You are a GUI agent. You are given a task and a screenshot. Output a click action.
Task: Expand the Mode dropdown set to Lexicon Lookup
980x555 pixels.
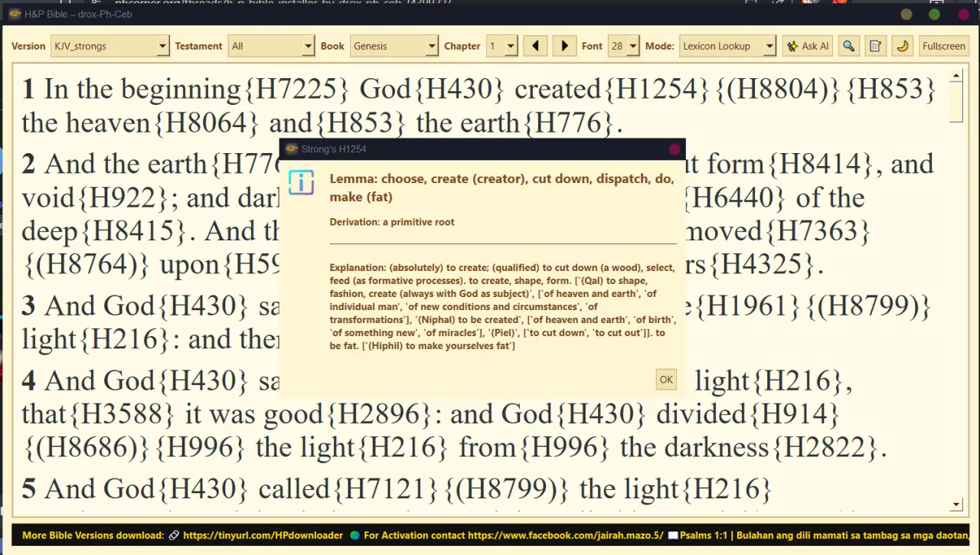coord(728,46)
